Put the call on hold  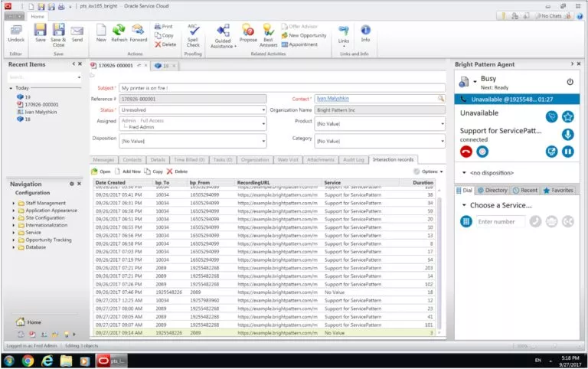click(568, 152)
